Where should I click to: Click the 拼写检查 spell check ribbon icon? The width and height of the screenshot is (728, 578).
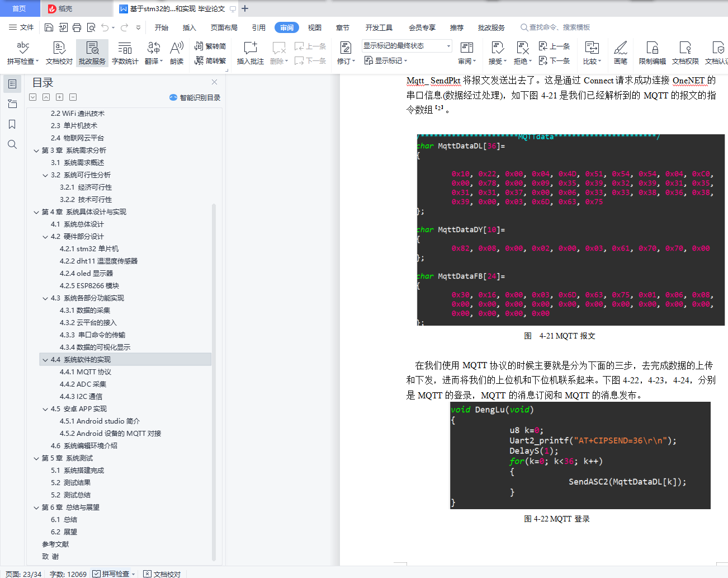pyautogui.click(x=23, y=48)
